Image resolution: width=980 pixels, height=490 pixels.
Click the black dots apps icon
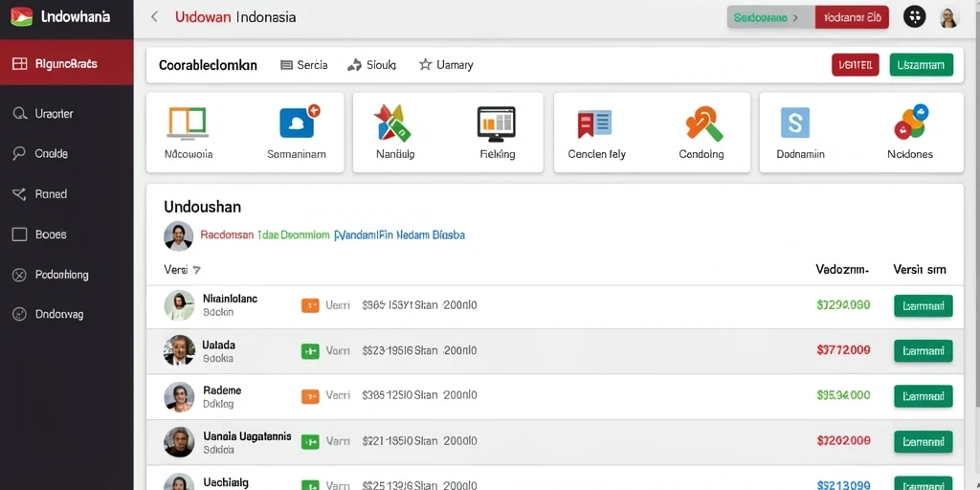(915, 17)
